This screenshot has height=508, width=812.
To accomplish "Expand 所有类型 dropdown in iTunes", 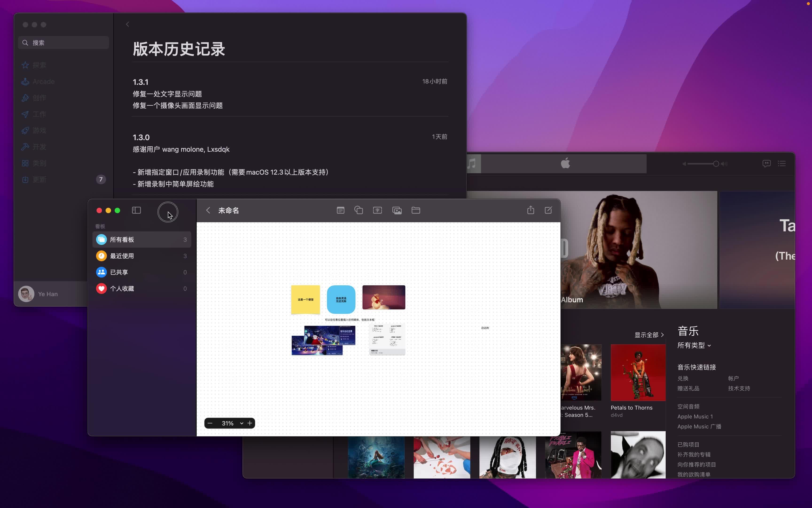I will (694, 345).
